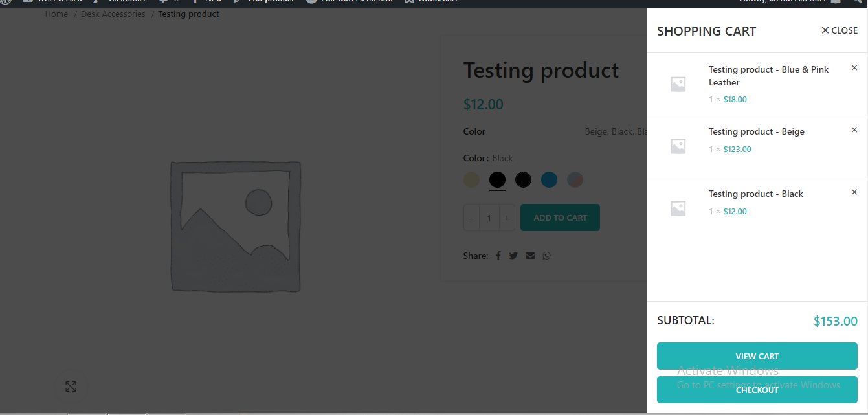Image resolution: width=868 pixels, height=415 pixels.
Task: Open Testing product - Beige link
Action: click(757, 131)
